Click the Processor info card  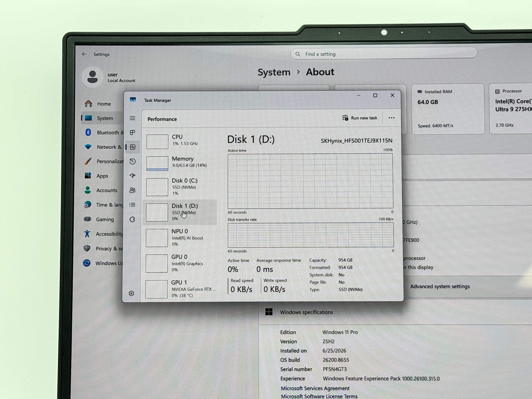[x=511, y=108]
